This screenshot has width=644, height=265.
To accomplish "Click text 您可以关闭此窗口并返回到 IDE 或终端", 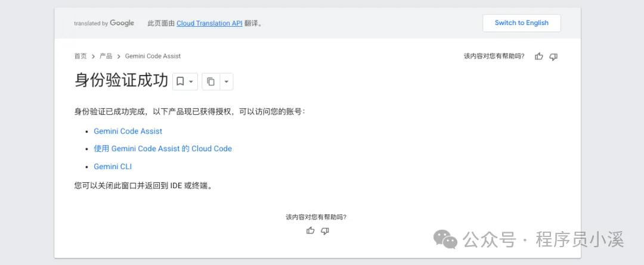I will [x=143, y=186].
